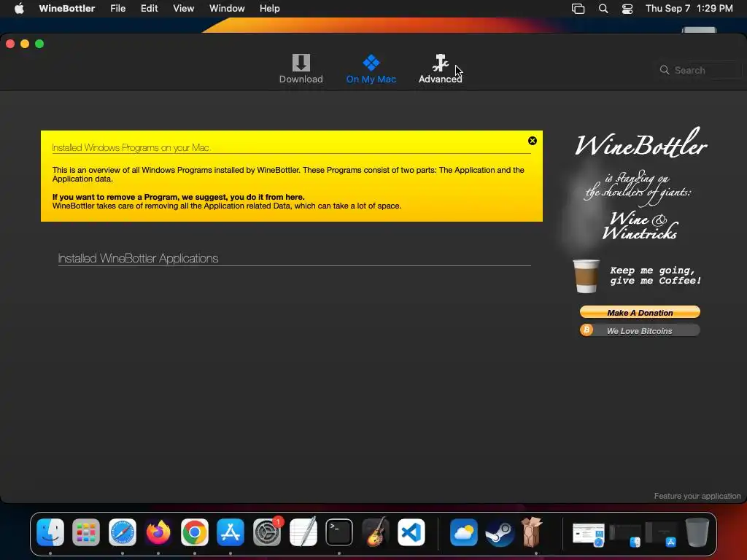Open the minimized App Store window thumbnail in Dock

point(661,534)
